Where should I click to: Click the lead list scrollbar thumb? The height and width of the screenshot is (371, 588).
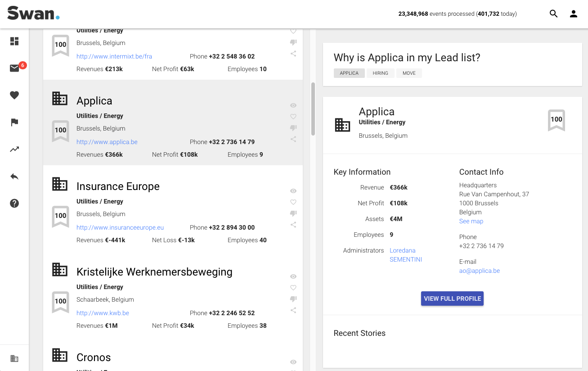point(313,109)
